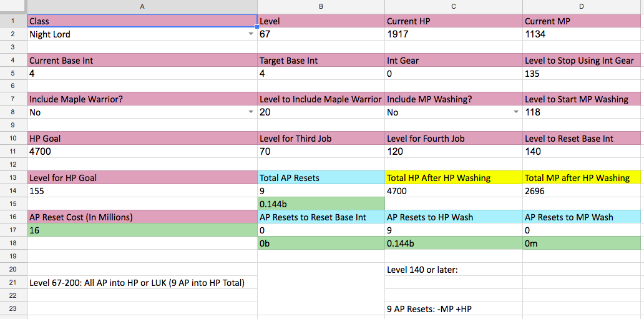Select the HP Goal value 4700 in column A
644x319 pixels.
tap(142, 151)
